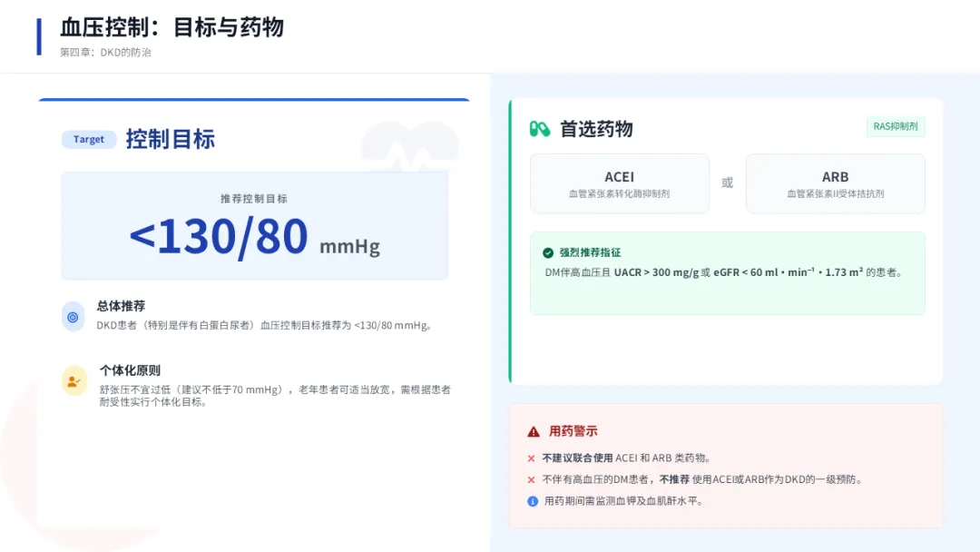Click the 个体化原则 heading
980x552 pixels.
pyautogui.click(x=130, y=370)
